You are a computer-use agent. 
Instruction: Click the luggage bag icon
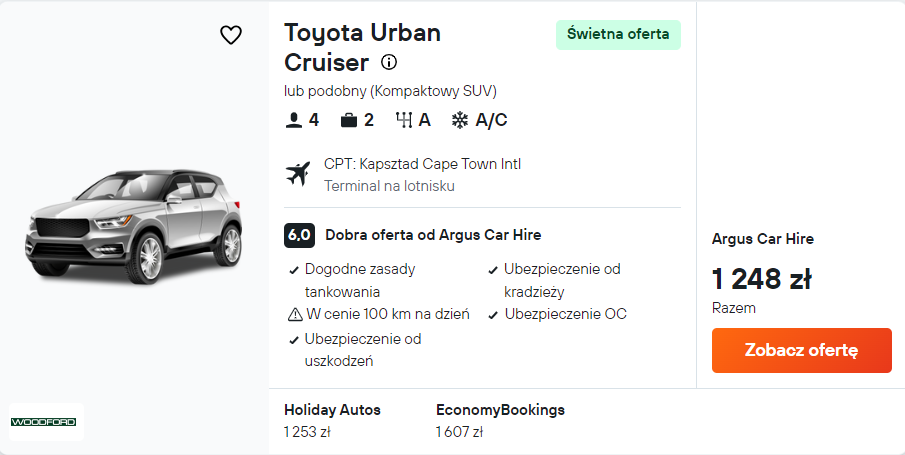click(349, 121)
